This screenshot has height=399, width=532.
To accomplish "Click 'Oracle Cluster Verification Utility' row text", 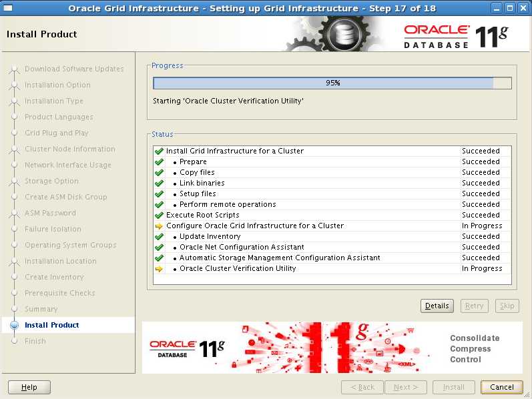I will (x=238, y=269).
